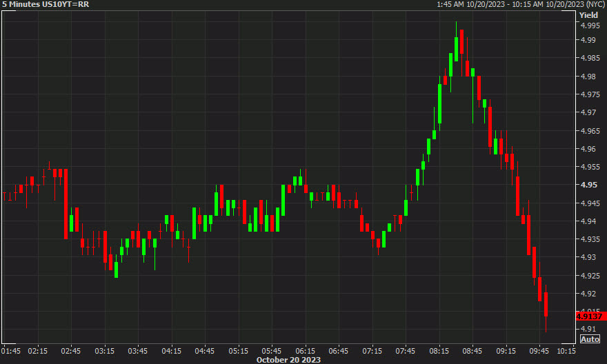Viewport: 607px width, 364px height.
Task: Click the 'October 20 2023' date label
Action: (288, 360)
